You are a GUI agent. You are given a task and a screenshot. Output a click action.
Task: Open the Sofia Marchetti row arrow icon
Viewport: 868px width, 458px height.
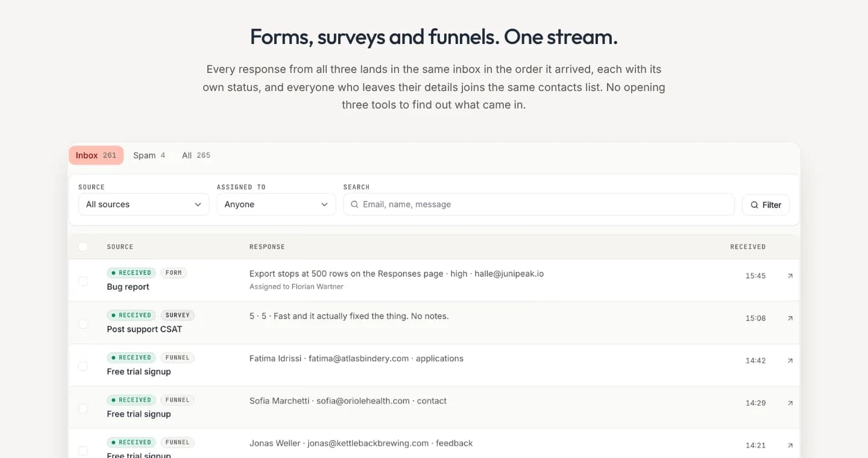[x=790, y=403]
